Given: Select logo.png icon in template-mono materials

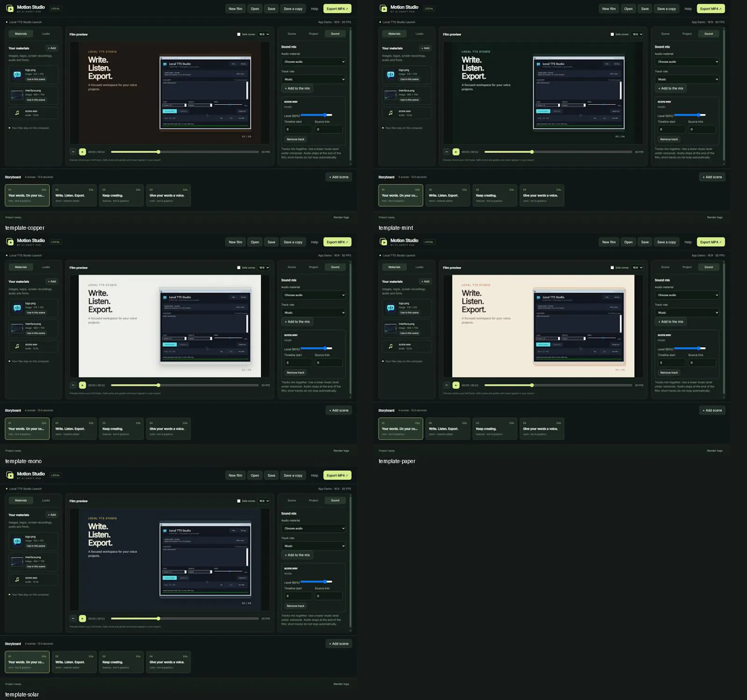Looking at the screenshot, I should click(x=17, y=308).
